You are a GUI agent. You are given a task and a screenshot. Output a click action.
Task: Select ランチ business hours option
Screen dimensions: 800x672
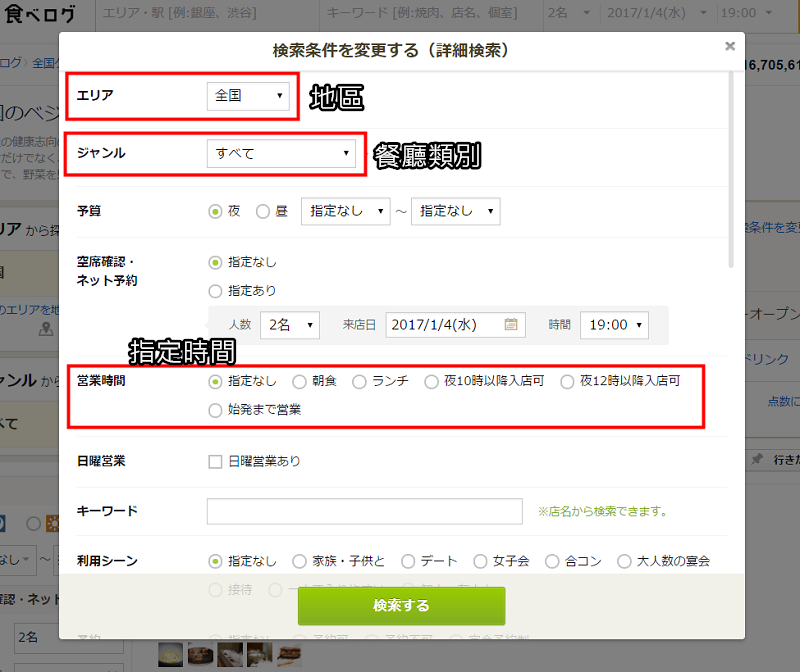point(360,381)
